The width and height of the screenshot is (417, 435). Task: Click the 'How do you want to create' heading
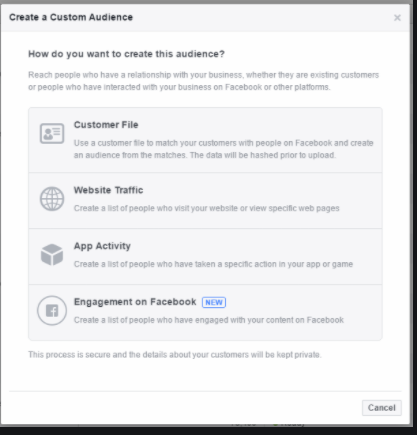pos(126,54)
